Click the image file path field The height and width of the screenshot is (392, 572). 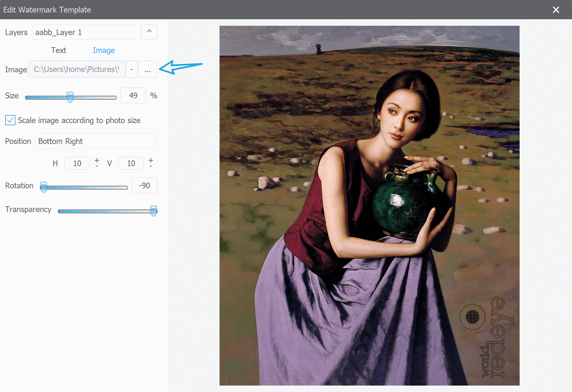coord(76,69)
